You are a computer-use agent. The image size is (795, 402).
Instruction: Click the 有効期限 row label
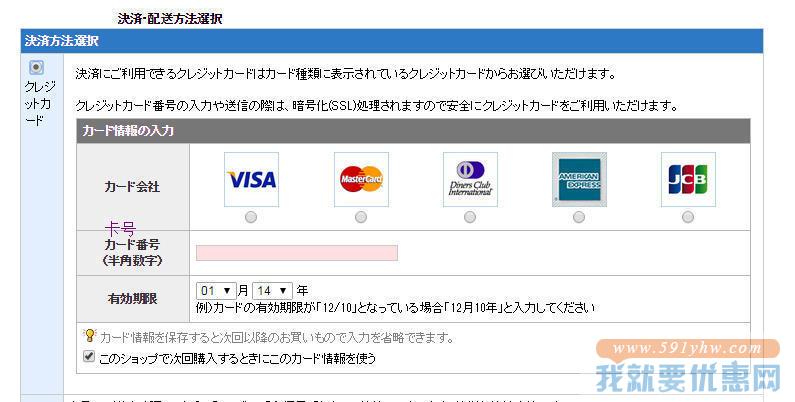(x=132, y=299)
